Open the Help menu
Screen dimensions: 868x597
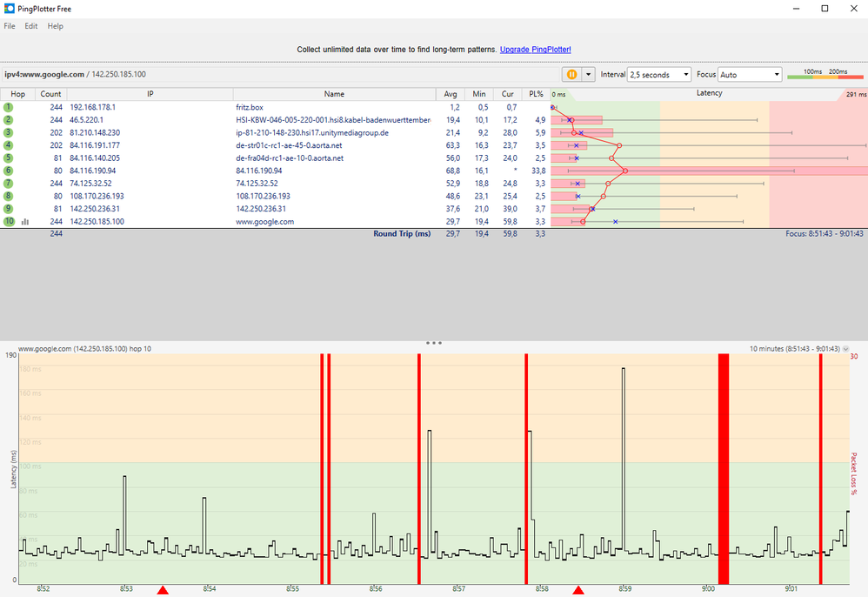coord(56,26)
